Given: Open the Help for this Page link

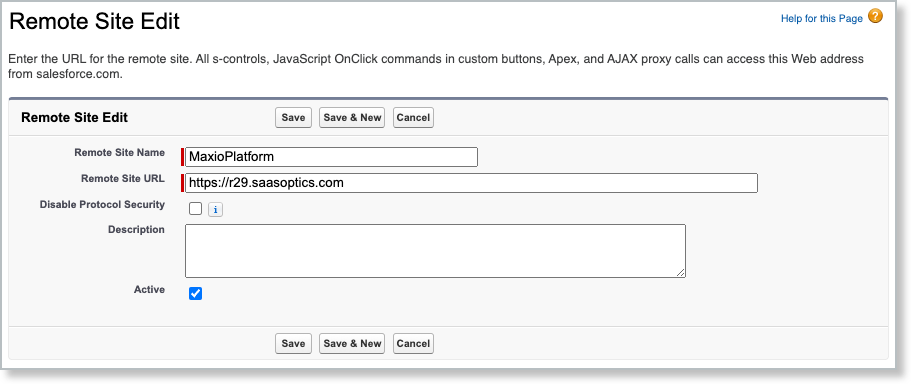Looking at the screenshot, I should [822, 19].
